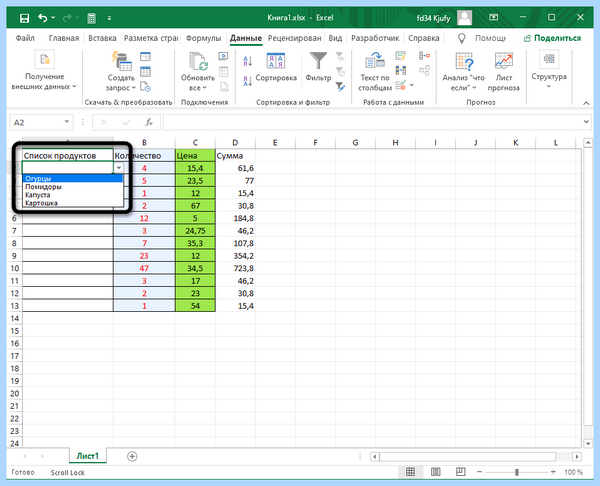The image size is (600, 486).
Task: Switch to Normal view icon
Action: pos(410,472)
